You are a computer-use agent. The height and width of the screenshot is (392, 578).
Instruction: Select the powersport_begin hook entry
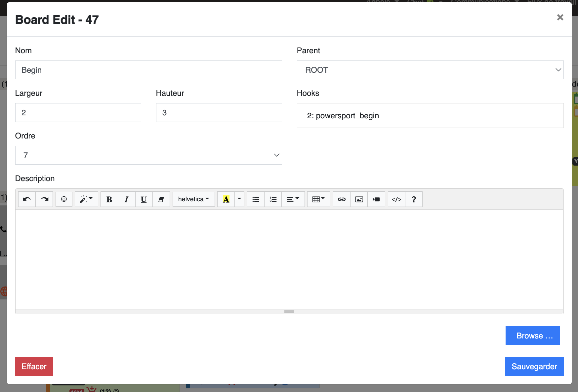coord(343,116)
